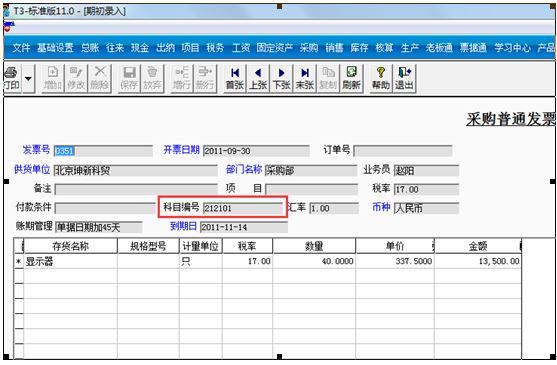Viewport: 557px width, 365px height.
Task: Click the 科目编号 field 212101
Action: click(242, 208)
